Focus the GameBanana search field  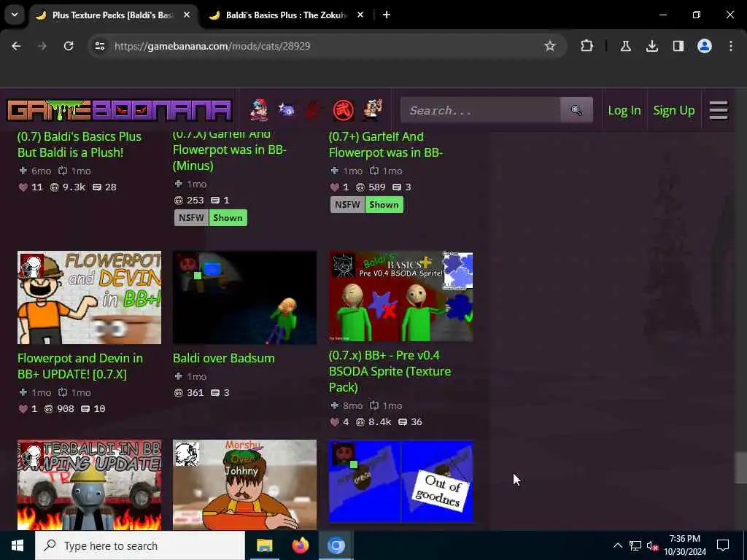point(480,111)
